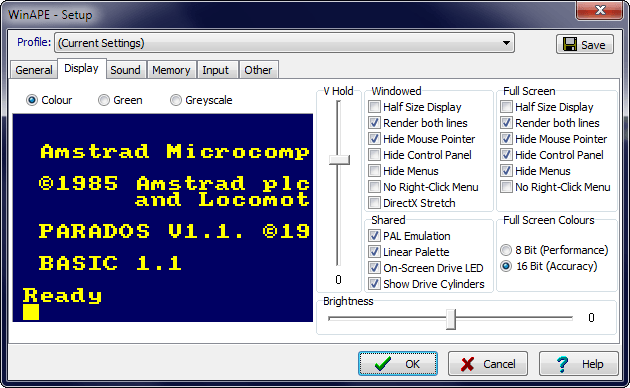Click the green checkmark OK button

[x=398, y=364]
